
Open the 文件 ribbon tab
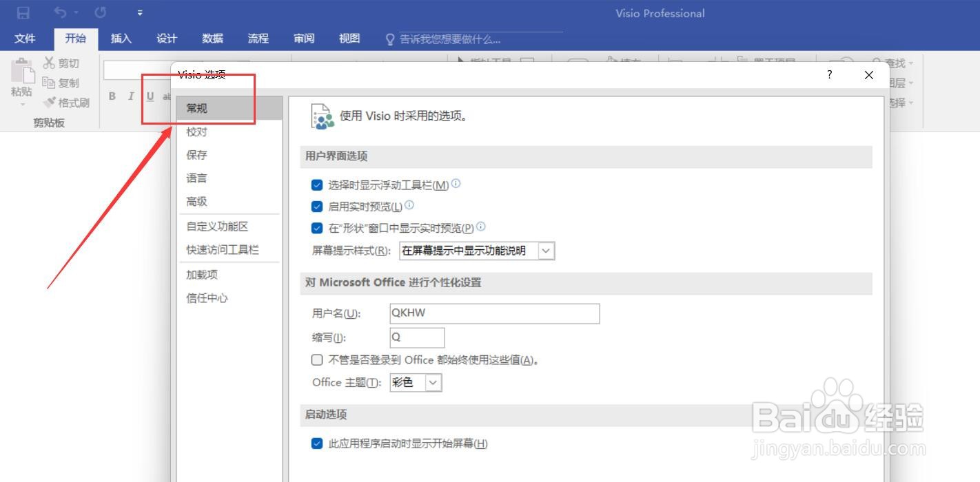coord(25,39)
